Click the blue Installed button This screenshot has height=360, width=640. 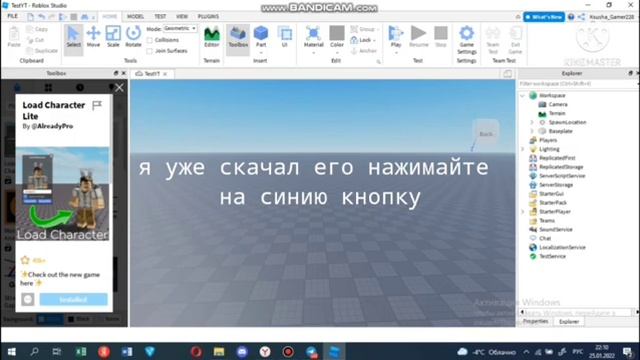[73, 299]
